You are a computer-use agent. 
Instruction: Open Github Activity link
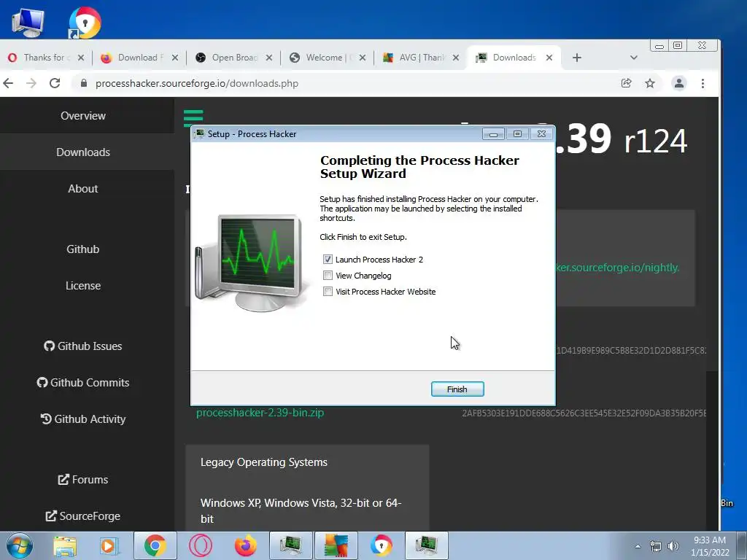click(83, 419)
